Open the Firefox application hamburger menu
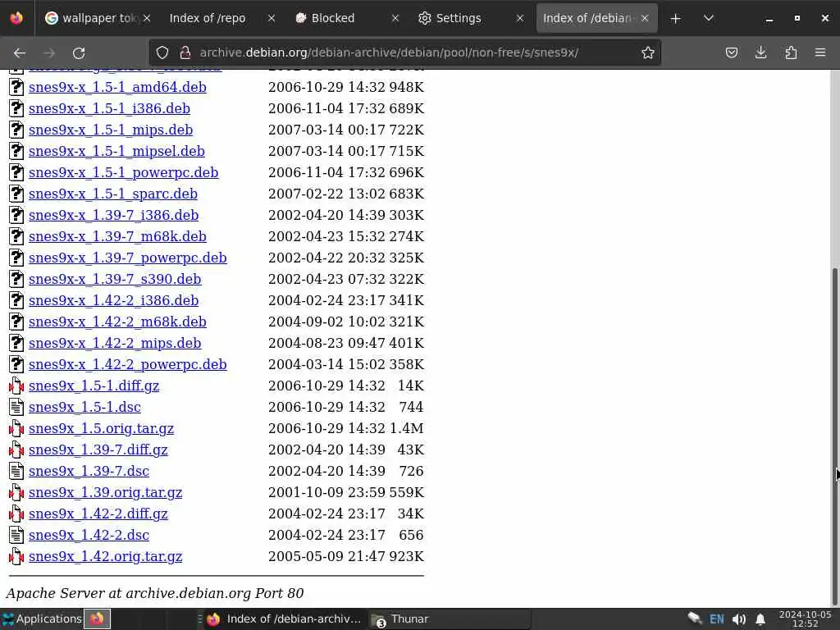Image resolution: width=840 pixels, height=630 pixels. tap(820, 52)
